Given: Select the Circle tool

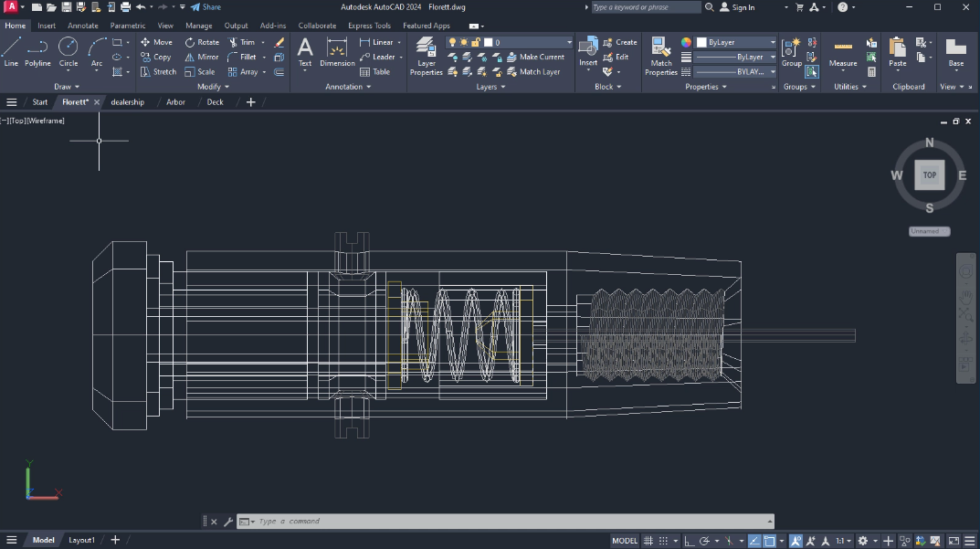Looking at the screenshot, I should point(68,52).
